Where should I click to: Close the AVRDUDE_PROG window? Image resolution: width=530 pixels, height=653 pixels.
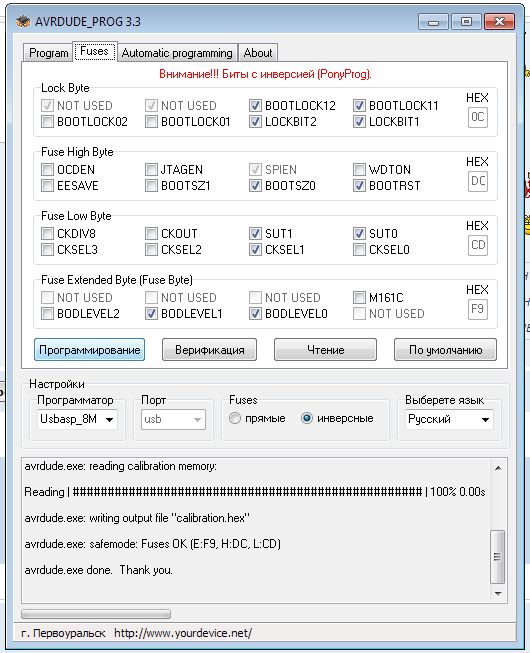[499, 22]
